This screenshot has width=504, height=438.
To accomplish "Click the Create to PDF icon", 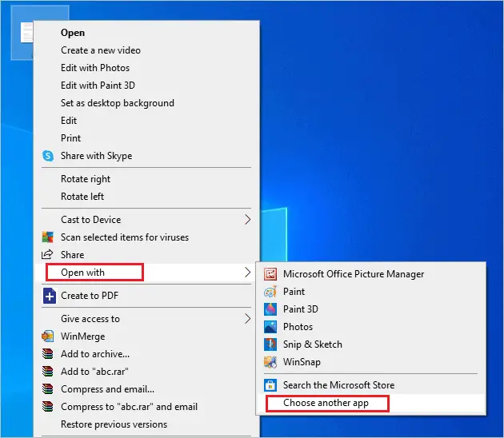I will [x=48, y=296].
